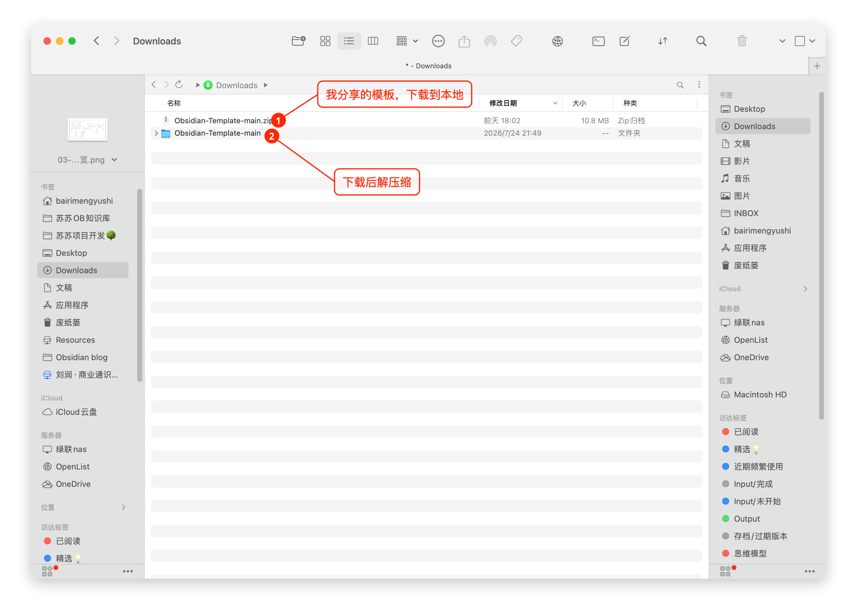Click the tag toolbar icon
The height and width of the screenshot is (616, 857).
click(x=517, y=41)
